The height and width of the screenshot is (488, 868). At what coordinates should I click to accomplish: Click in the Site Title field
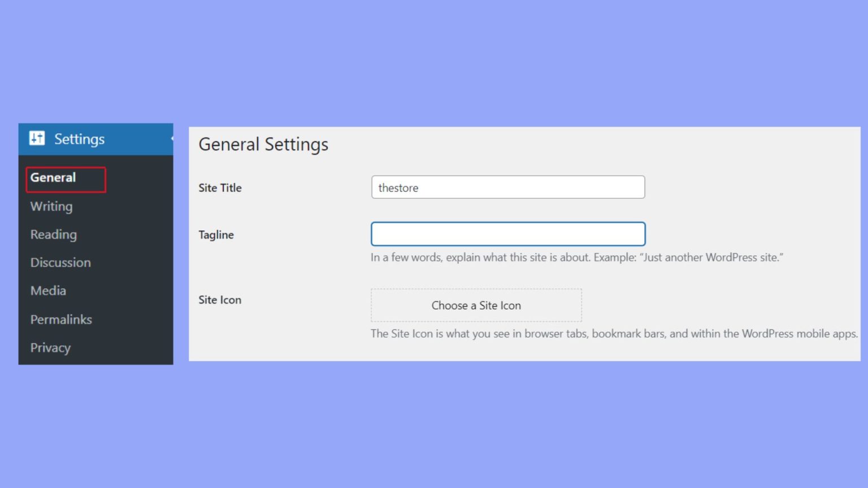pyautogui.click(x=507, y=187)
